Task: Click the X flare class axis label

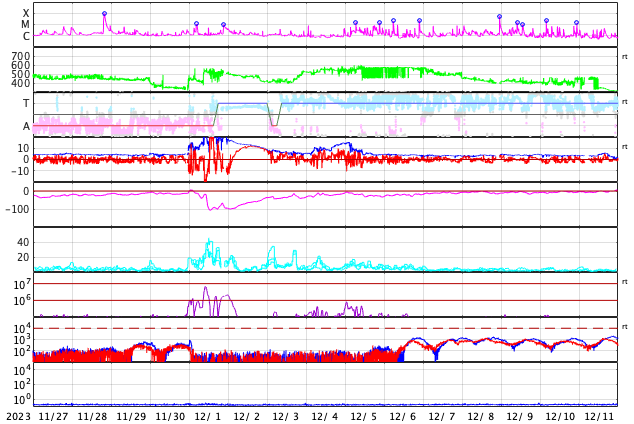Action: coord(26,14)
